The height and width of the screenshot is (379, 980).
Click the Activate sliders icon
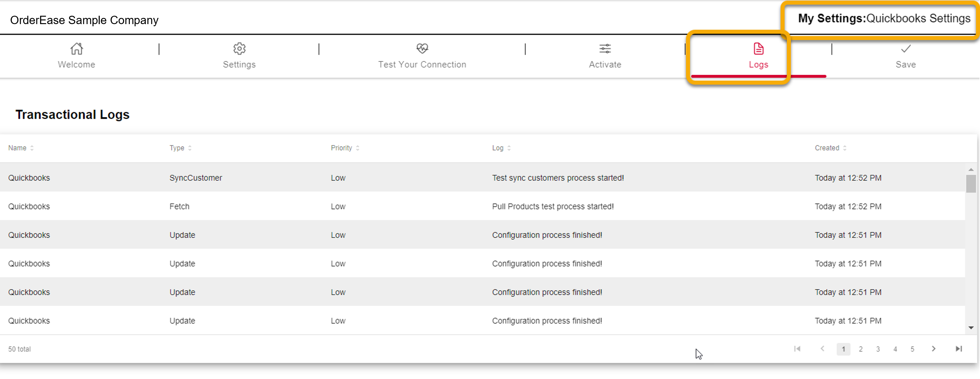point(605,49)
